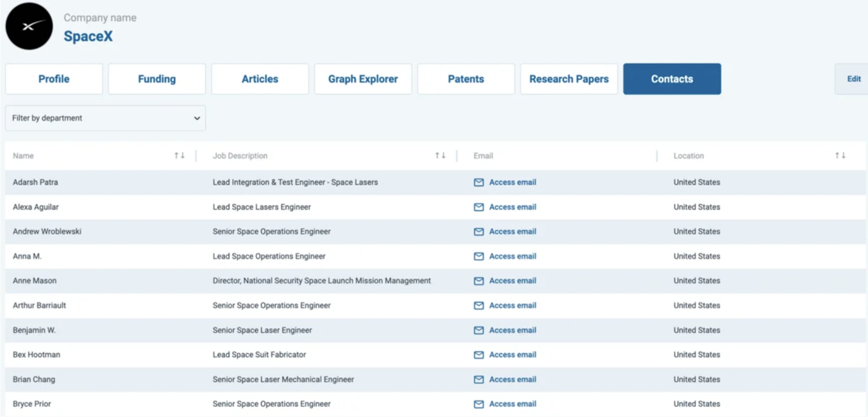Sort by Location column arrows
The height and width of the screenshot is (420, 868).
[x=840, y=156]
